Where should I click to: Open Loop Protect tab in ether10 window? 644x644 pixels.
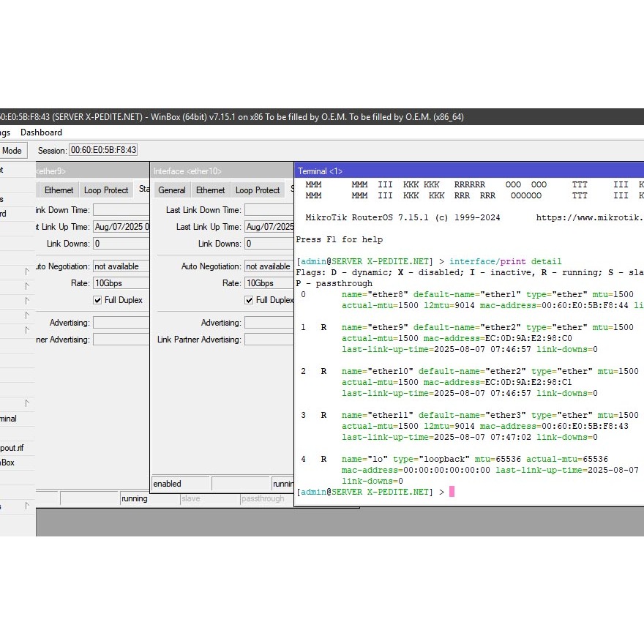(258, 190)
